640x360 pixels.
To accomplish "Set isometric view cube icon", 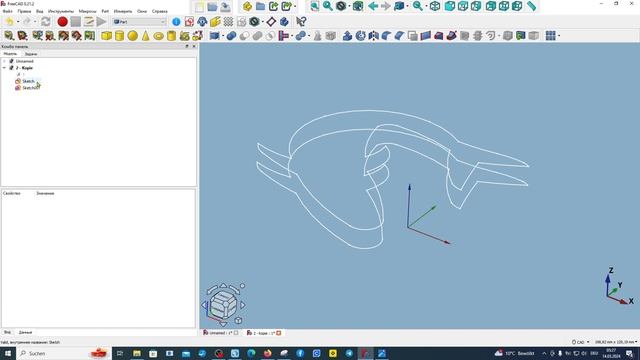I will click(x=435, y=6).
